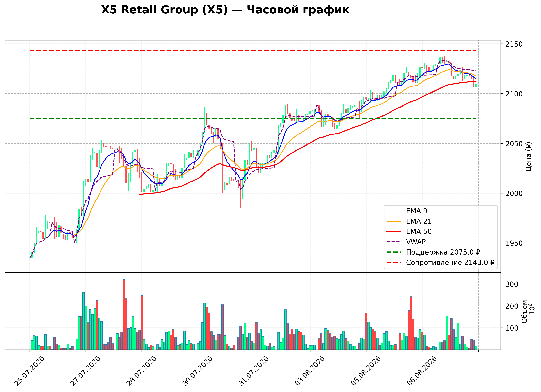Select the "VWAP" legend label
This screenshot has width=541, height=392.
pyautogui.click(x=416, y=242)
